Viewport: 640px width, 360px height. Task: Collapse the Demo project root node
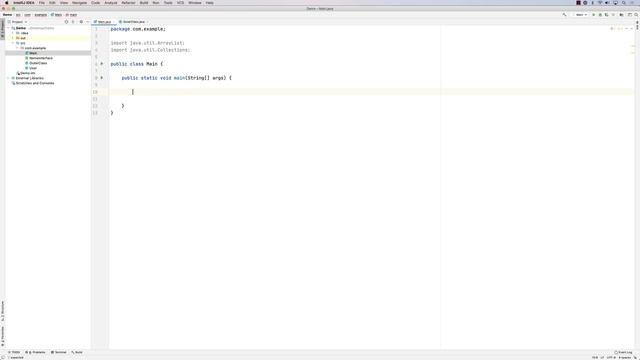(x=9, y=28)
